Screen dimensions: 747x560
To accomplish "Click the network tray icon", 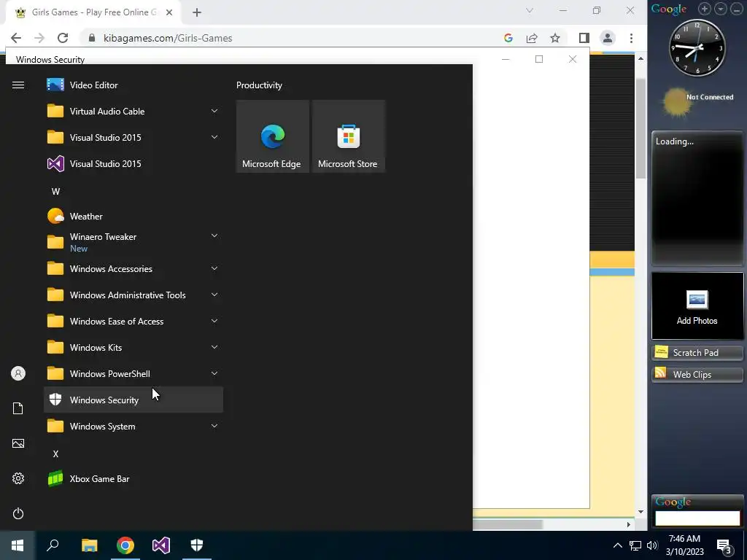I will click(635, 545).
